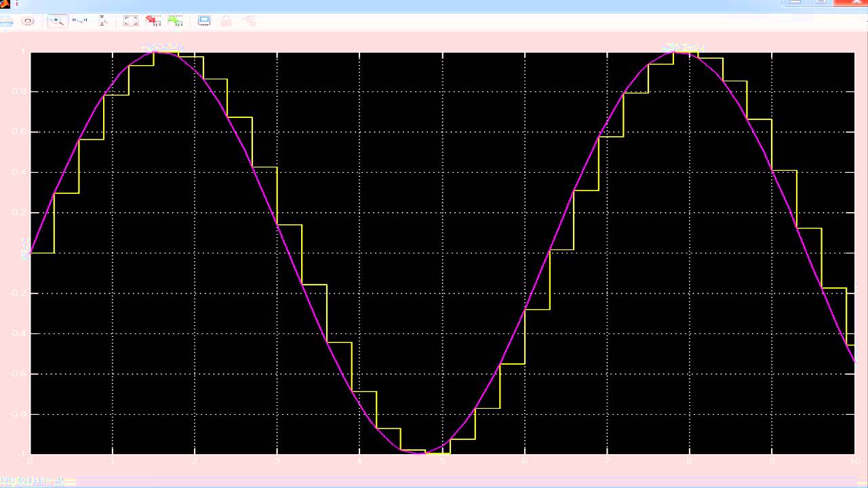Click the greyed-out signal selection icon

tap(249, 21)
